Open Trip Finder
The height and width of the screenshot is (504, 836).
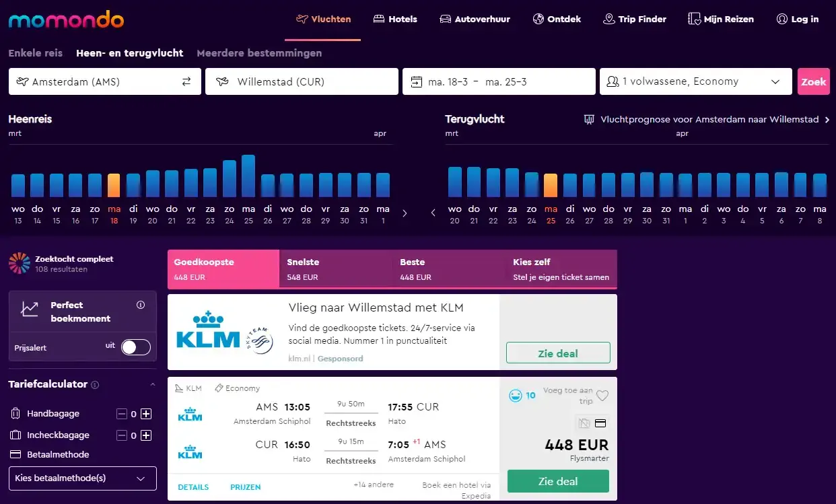[x=635, y=19]
